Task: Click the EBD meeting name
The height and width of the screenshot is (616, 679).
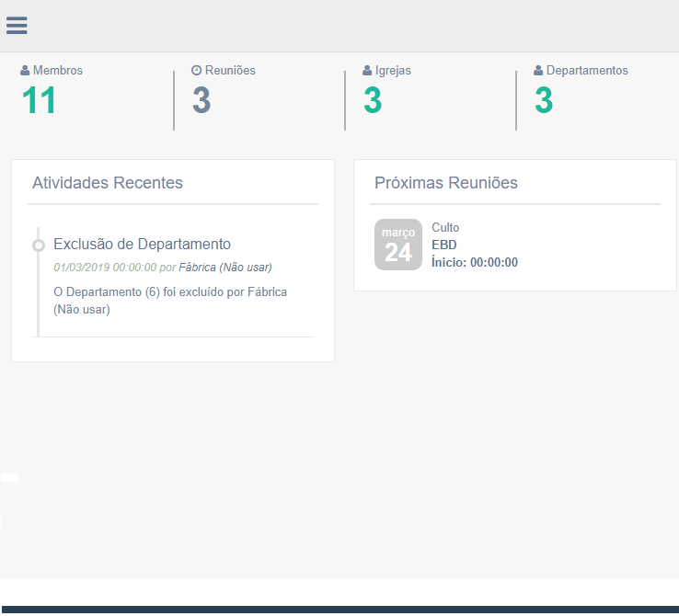Action: pos(443,245)
